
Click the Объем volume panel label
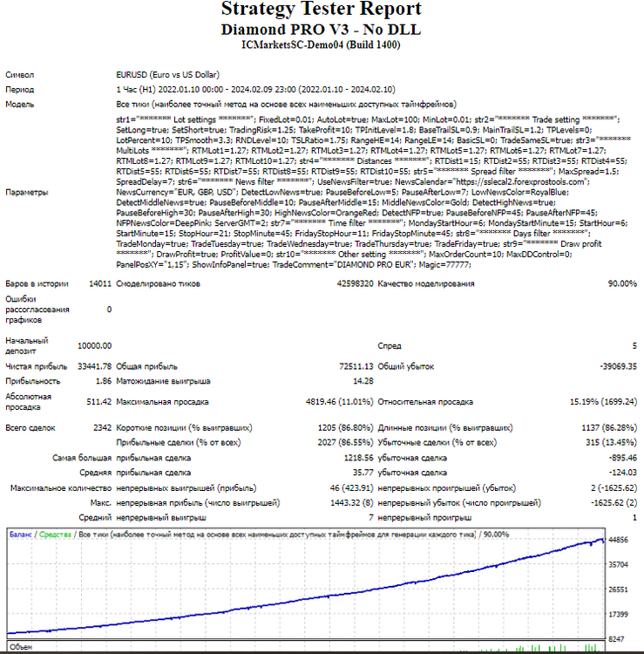tap(21, 647)
